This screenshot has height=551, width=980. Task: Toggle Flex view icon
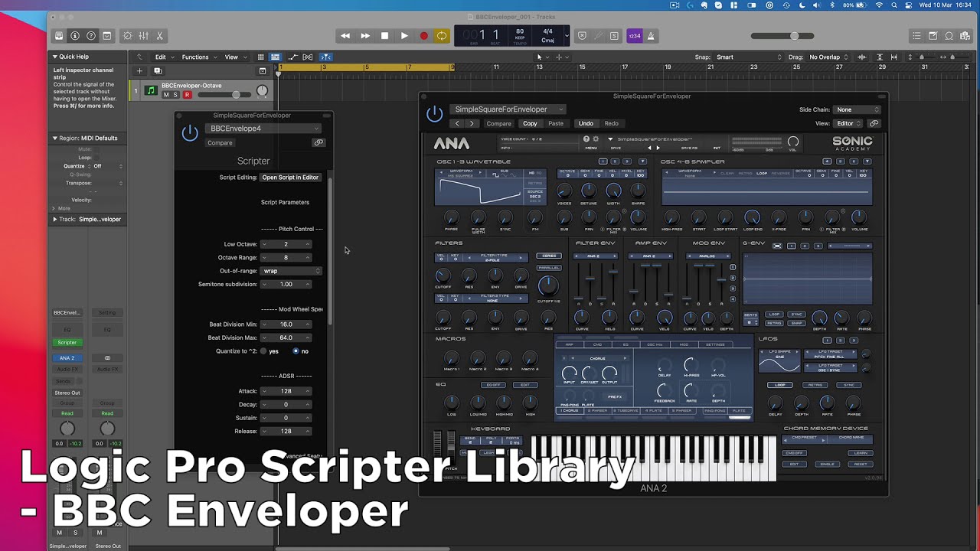pyautogui.click(x=308, y=57)
